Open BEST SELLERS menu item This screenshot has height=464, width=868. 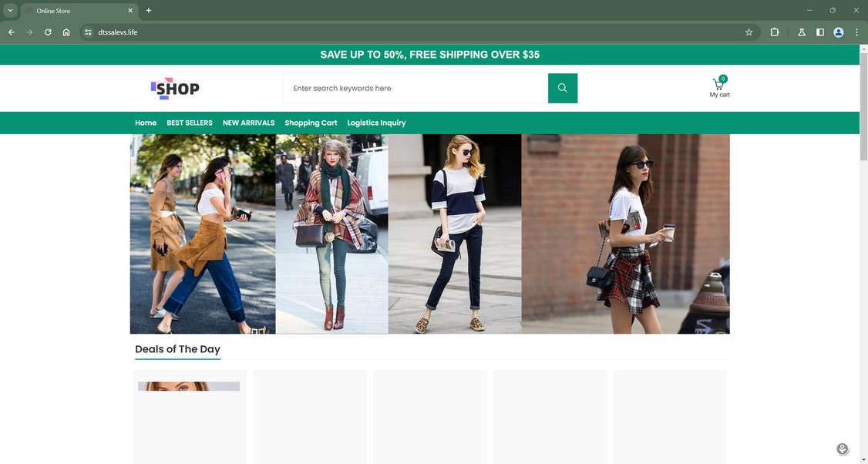pos(190,123)
